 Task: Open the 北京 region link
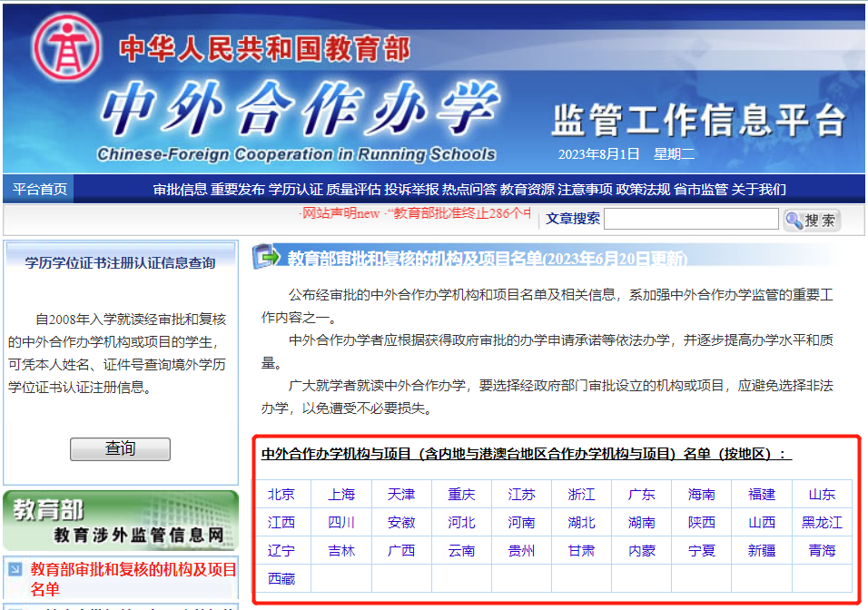click(281, 495)
